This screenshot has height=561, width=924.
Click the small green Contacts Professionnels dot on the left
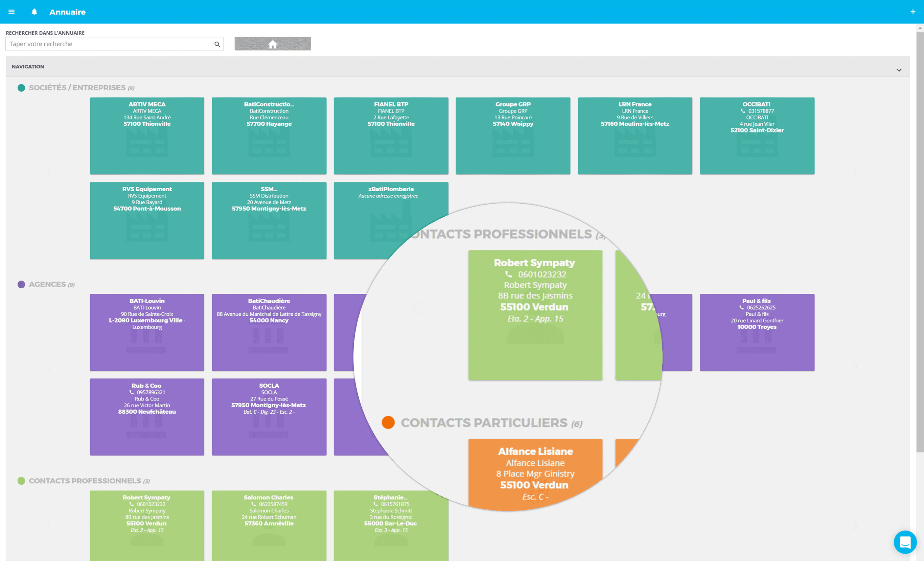(x=21, y=481)
